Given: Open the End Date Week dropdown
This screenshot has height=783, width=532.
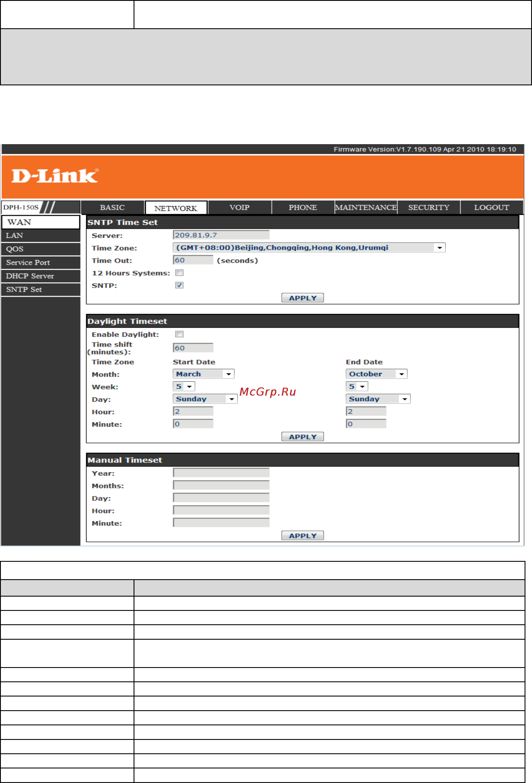Looking at the screenshot, I should (x=357, y=387).
